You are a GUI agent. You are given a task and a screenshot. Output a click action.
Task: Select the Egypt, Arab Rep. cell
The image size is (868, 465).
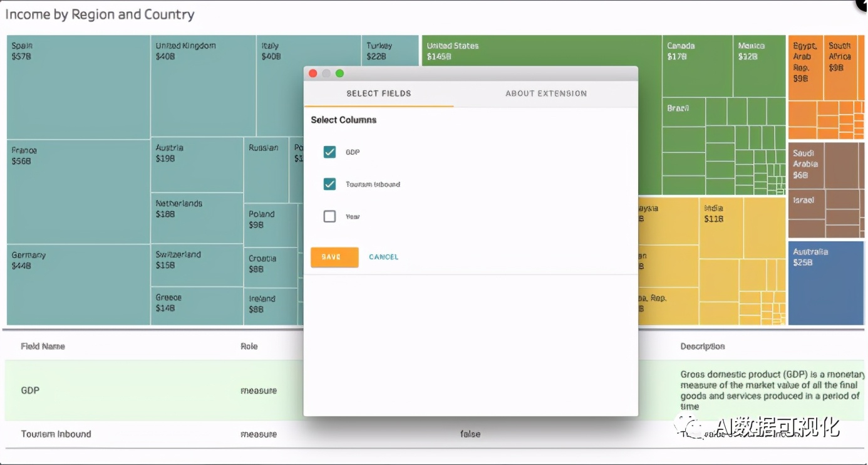[805, 68]
